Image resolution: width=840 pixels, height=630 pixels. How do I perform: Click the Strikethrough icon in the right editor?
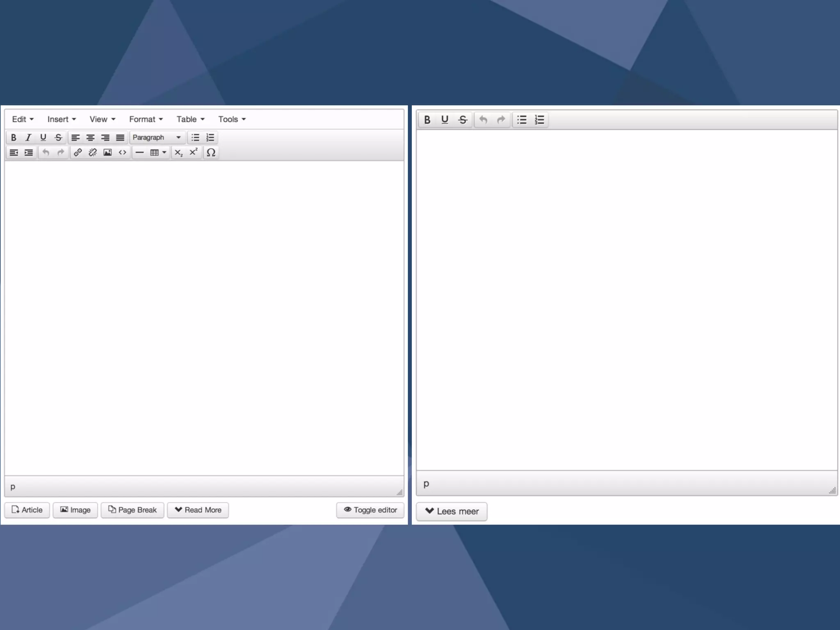tap(463, 120)
